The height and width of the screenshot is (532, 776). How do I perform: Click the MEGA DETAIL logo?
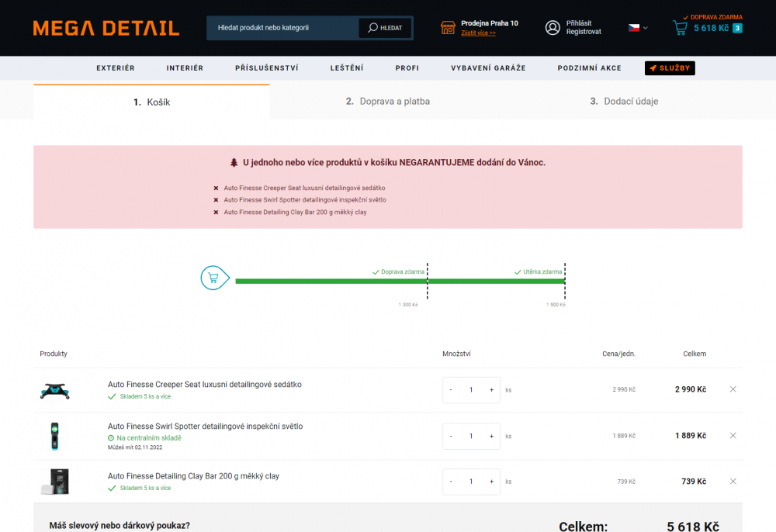coord(106,28)
